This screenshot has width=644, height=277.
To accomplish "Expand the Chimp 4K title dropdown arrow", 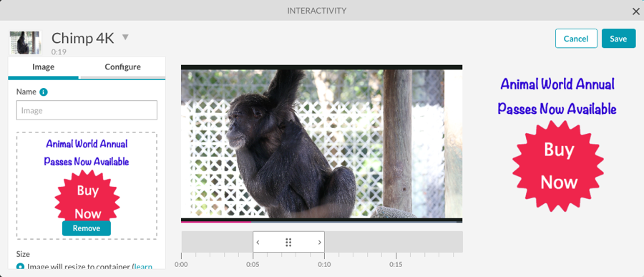I will click(125, 37).
